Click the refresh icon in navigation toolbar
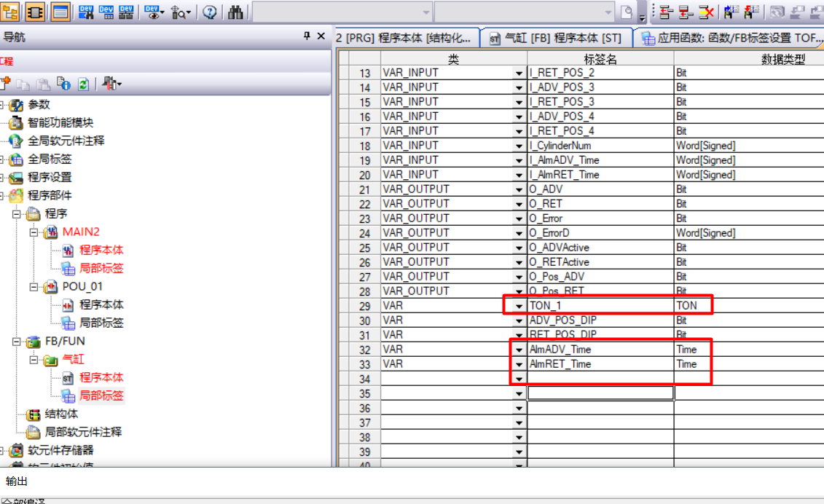Image resolution: width=824 pixels, height=504 pixels. pyautogui.click(x=83, y=84)
